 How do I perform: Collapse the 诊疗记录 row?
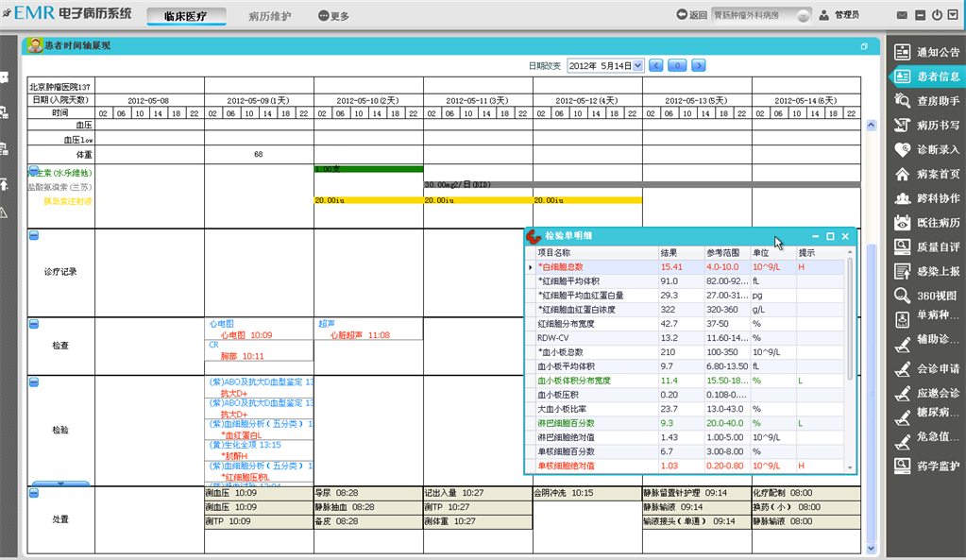[34, 236]
